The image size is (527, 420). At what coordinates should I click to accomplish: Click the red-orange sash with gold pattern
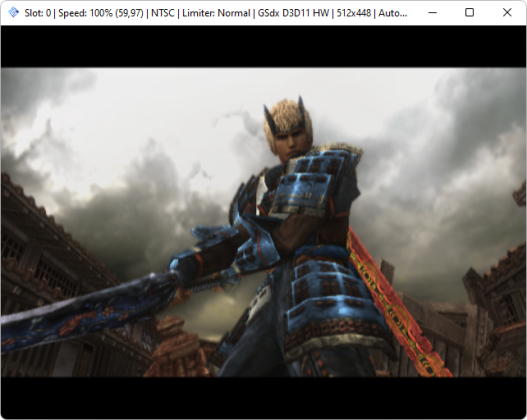397,302
